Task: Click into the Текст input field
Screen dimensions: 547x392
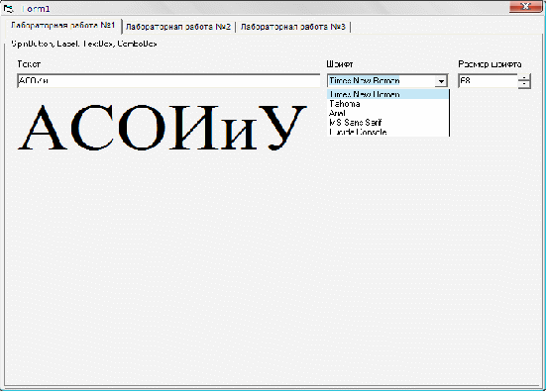Action: pos(168,81)
